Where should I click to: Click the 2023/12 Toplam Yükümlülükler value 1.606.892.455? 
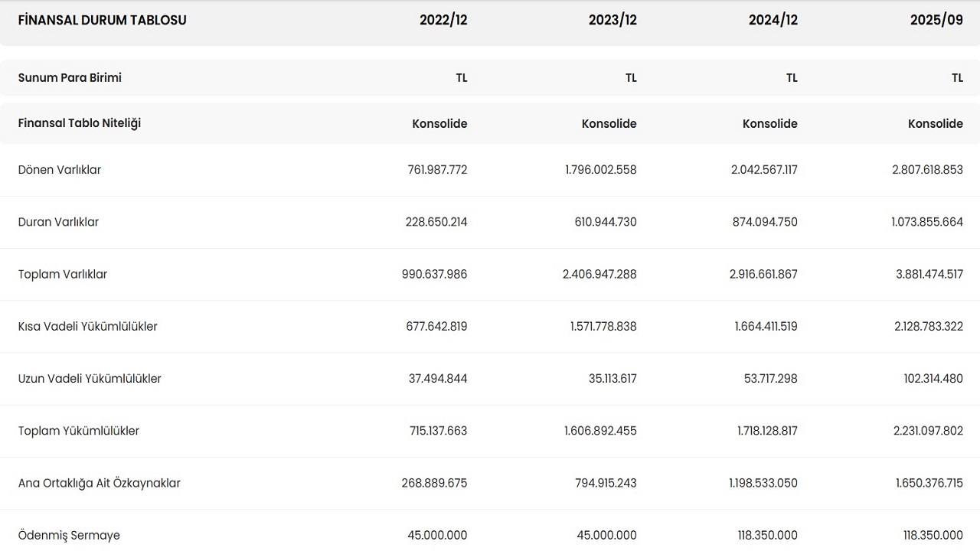click(x=599, y=431)
